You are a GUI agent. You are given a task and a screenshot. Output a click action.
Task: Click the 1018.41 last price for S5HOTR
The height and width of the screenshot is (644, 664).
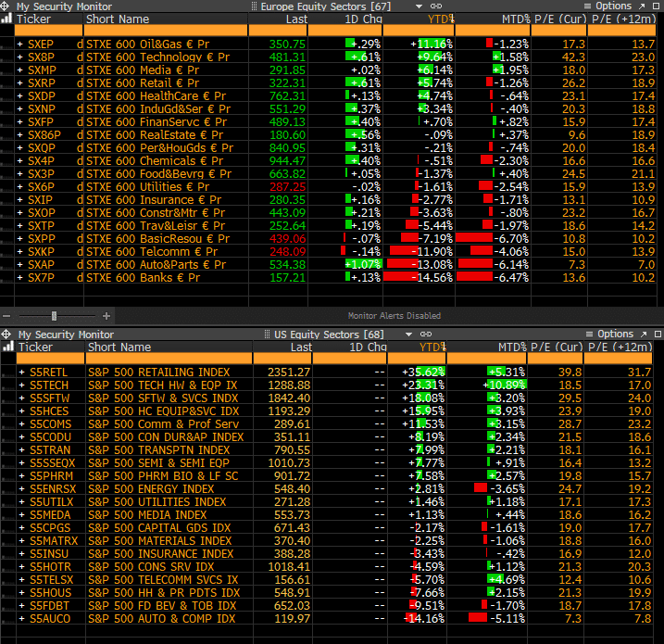289,566
